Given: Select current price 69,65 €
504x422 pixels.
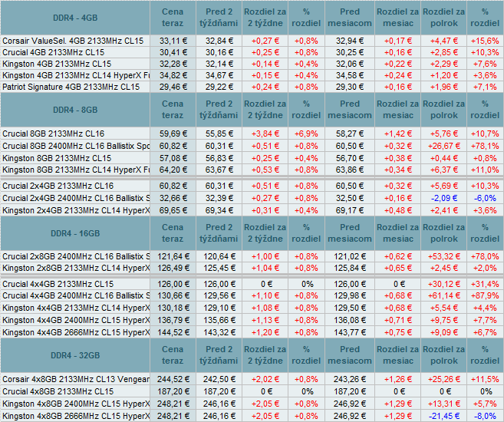Looking at the screenshot, I should [173, 210].
